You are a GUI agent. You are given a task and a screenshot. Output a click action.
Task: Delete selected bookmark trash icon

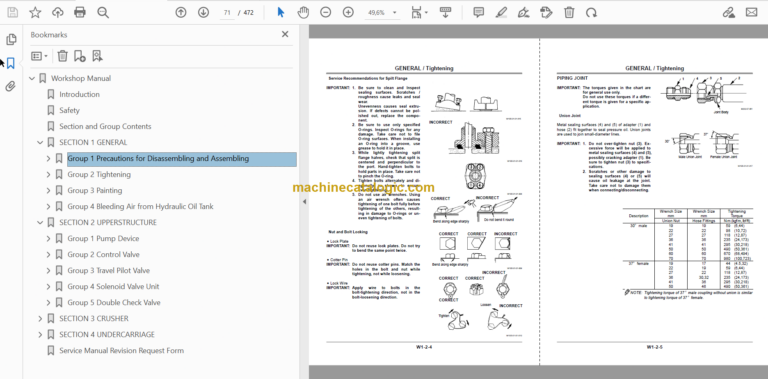(62, 56)
